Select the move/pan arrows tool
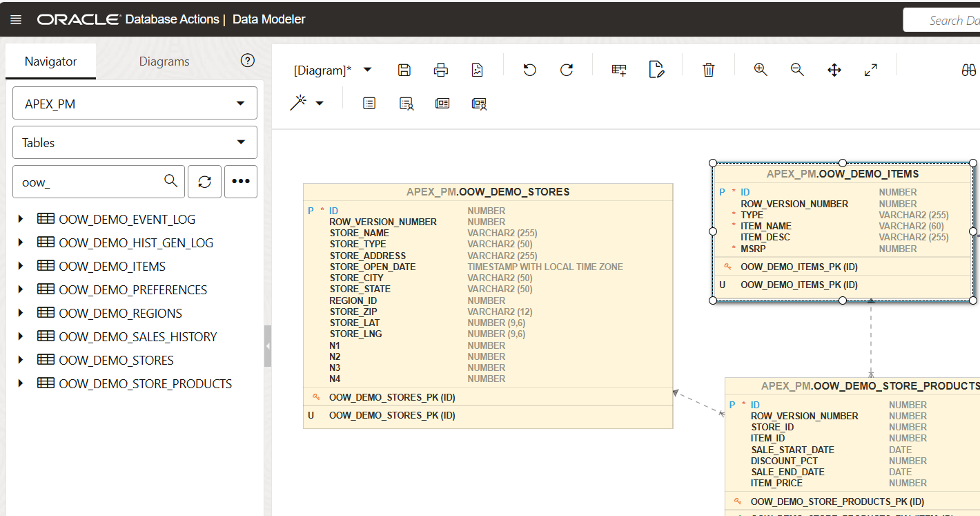The width and height of the screenshot is (980, 516). point(834,70)
